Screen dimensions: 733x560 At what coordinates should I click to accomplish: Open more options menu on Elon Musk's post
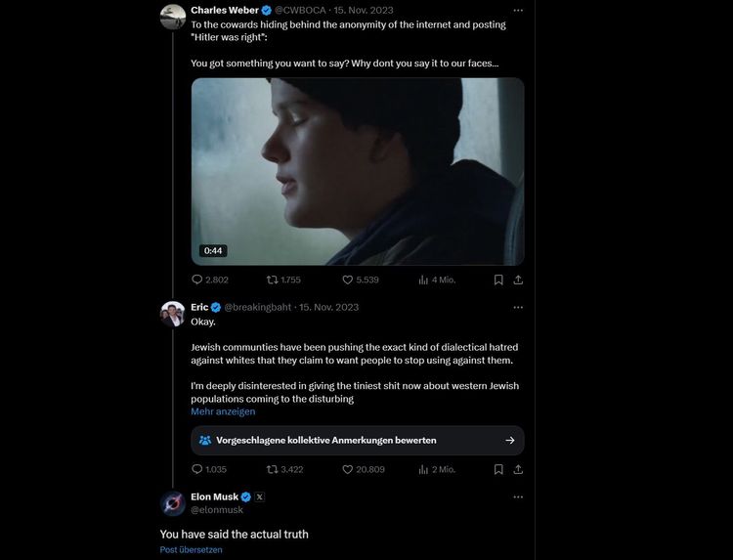518,497
